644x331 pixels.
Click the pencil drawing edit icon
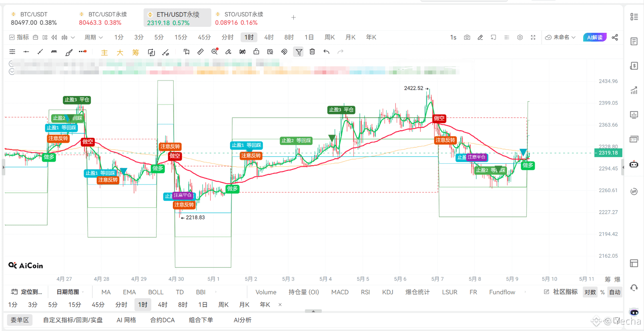coord(480,37)
